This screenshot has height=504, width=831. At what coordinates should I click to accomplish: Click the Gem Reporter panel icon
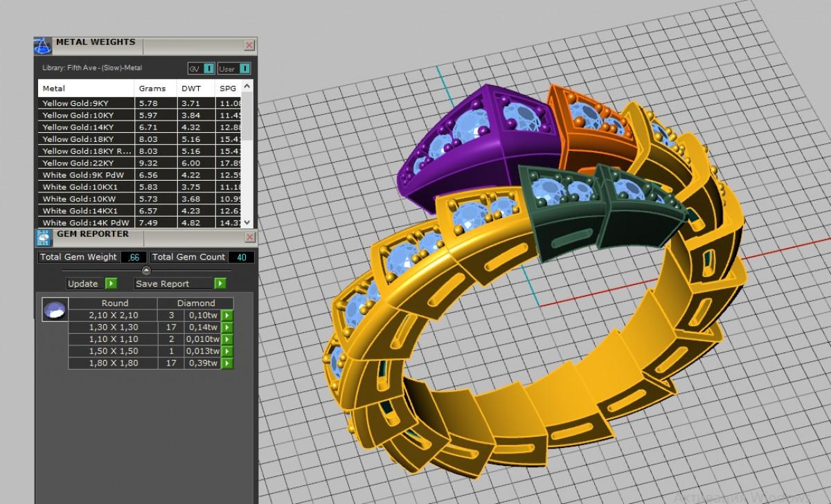click(43, 238)
